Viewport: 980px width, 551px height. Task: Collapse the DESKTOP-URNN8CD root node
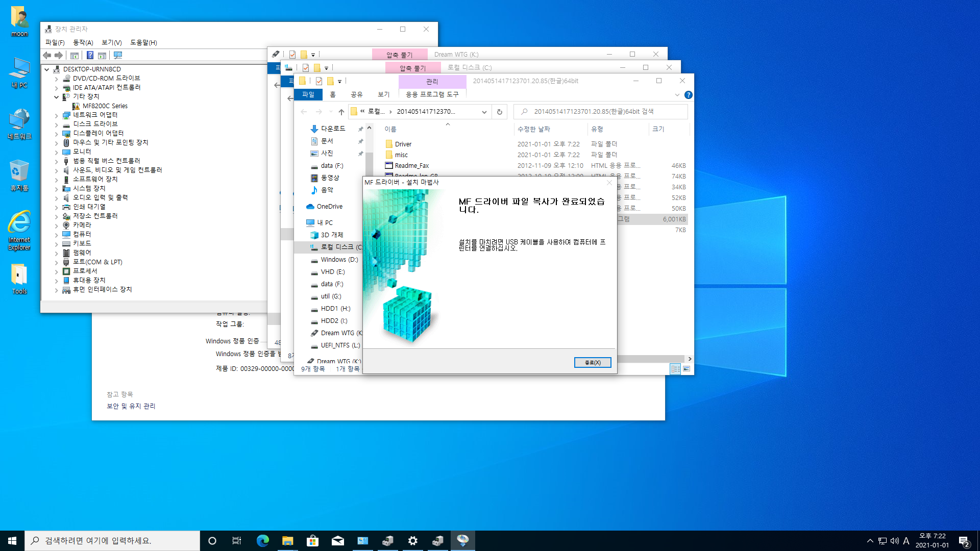47,69
